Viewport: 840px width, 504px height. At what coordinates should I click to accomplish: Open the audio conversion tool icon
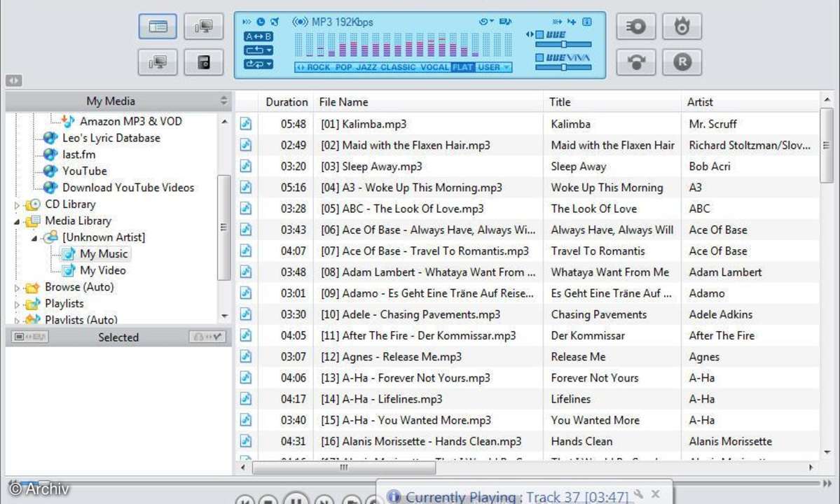(x=636, y=62)
